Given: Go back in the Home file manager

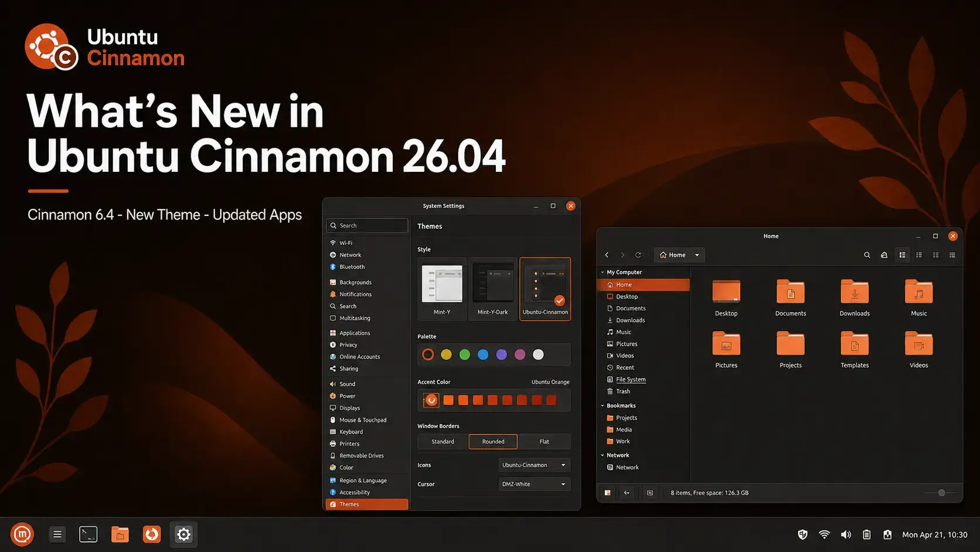Looking at the screenshot, I should coord(607,255).
